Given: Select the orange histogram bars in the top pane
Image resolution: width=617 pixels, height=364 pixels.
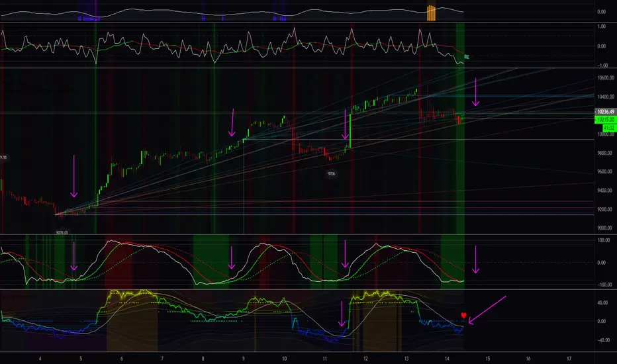Looking at the screenshot, I should click(x=431, y=13).
